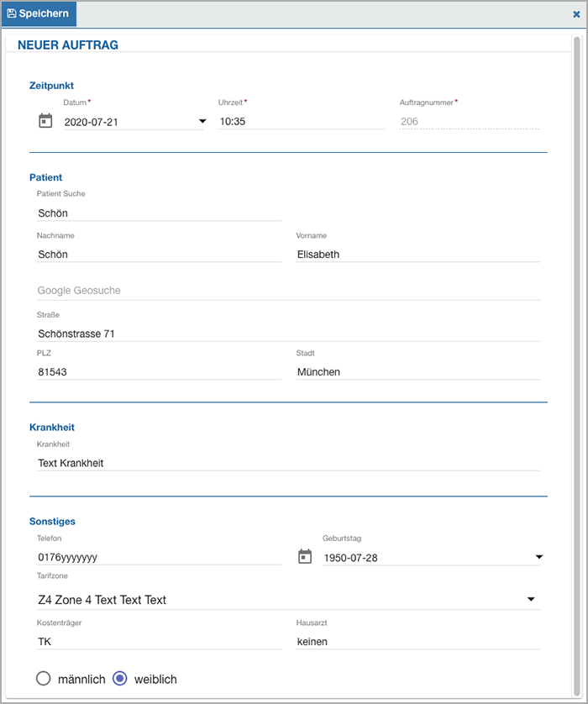
Task: Select the weiblich radio button
Action: (x=120, y=678)
